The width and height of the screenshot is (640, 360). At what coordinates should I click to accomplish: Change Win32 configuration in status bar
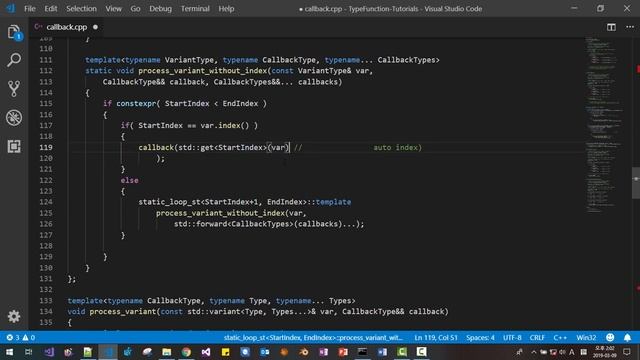[x=586, y=338]
